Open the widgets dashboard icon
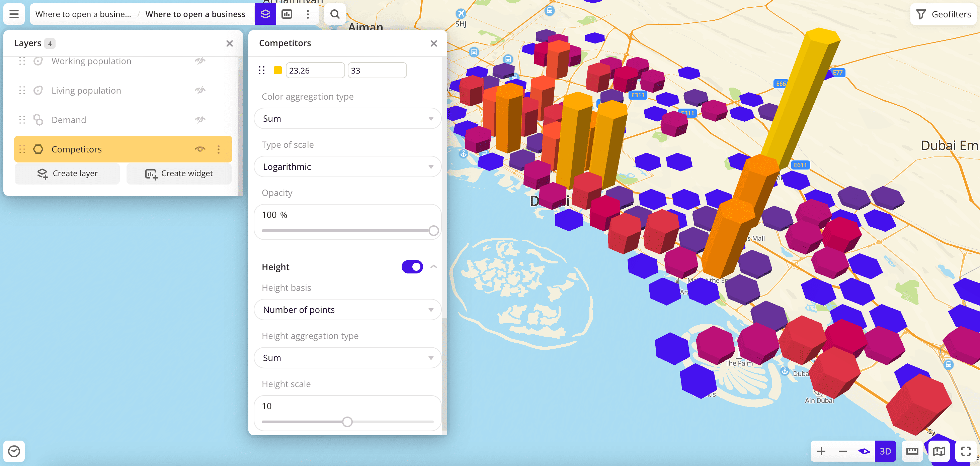This screenshot has width=980, height=466. click(x=287, y=14)
